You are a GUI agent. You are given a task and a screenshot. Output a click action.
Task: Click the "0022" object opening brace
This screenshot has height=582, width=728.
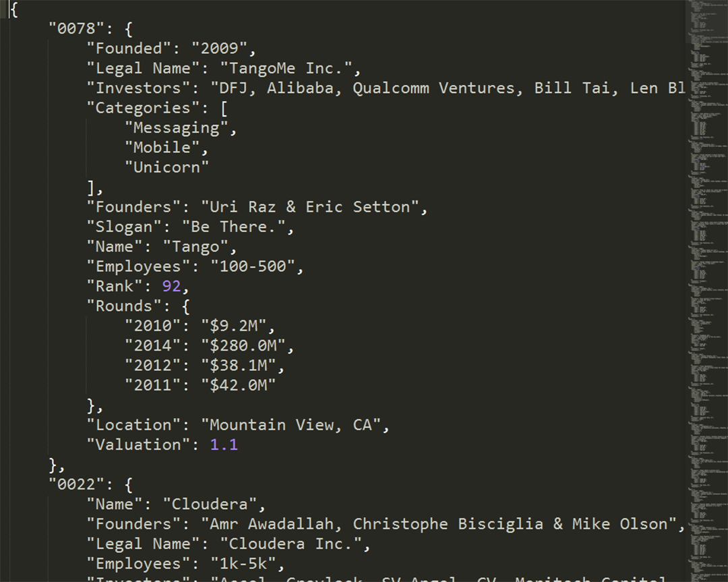point(129,484)
